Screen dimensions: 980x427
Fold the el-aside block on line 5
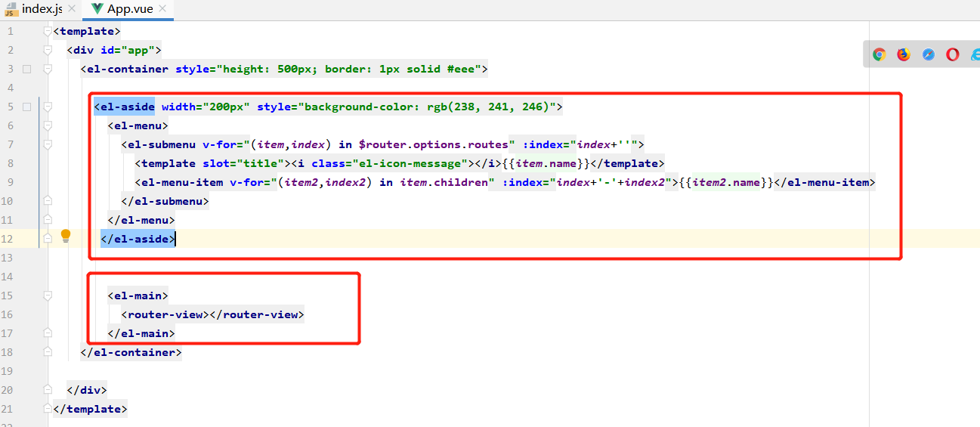coord(48,107)
